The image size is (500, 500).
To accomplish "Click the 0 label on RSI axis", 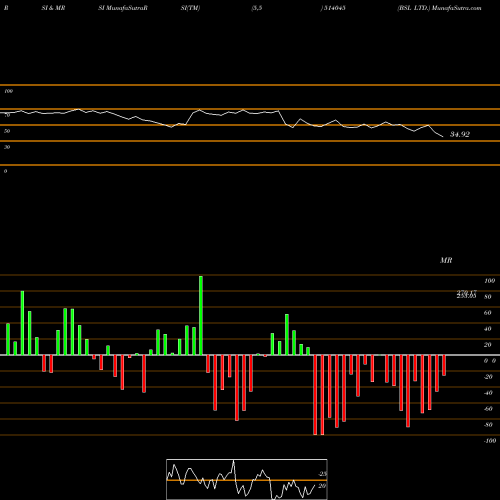I will coord(5,171).
